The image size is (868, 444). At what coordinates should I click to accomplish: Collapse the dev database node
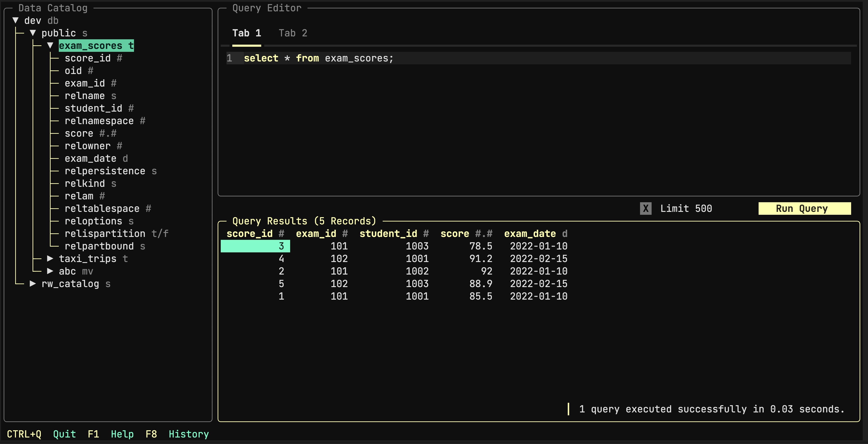tap(15, 20)
